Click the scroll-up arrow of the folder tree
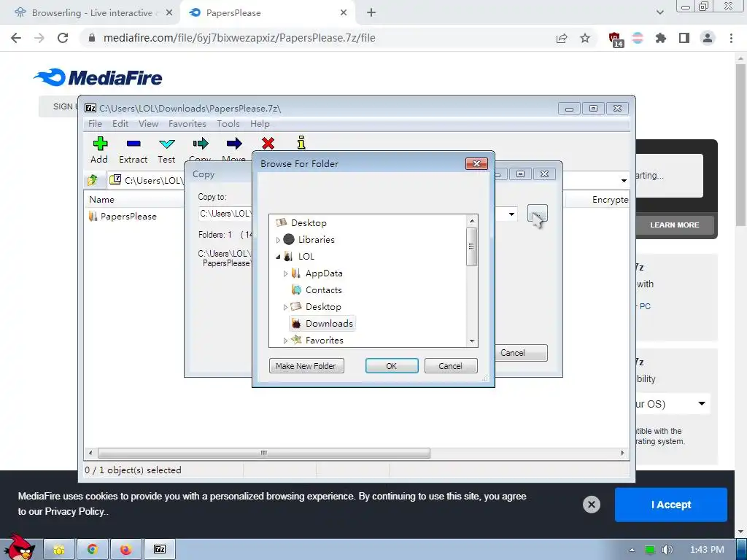The width and height of the screenshot is (747, 560). [472, 221]
